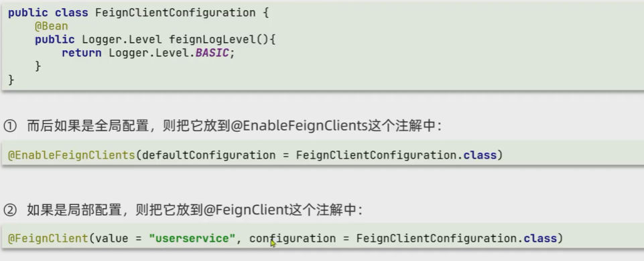Click the BASIC log level constant
The image size is (644, 261).
click(x=212, y=53)
